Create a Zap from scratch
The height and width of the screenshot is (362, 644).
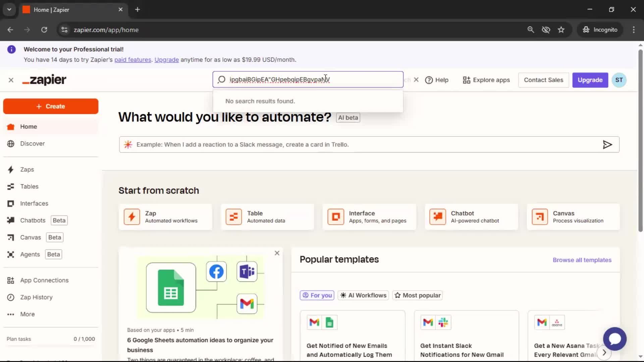click(x=165, y=217)
